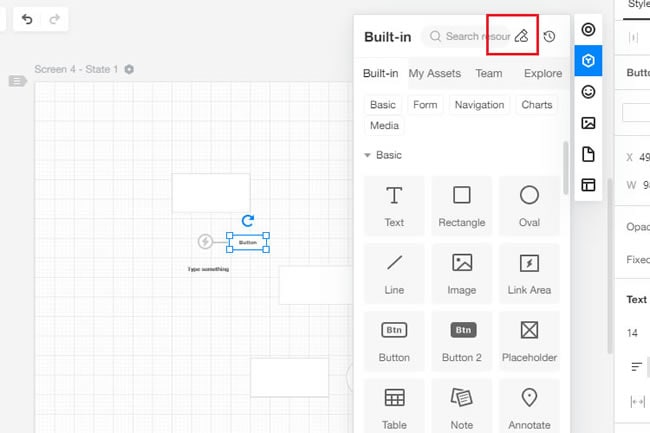650x433 pixels.
Task: Pick the Note component
Action: coord(461,407)
